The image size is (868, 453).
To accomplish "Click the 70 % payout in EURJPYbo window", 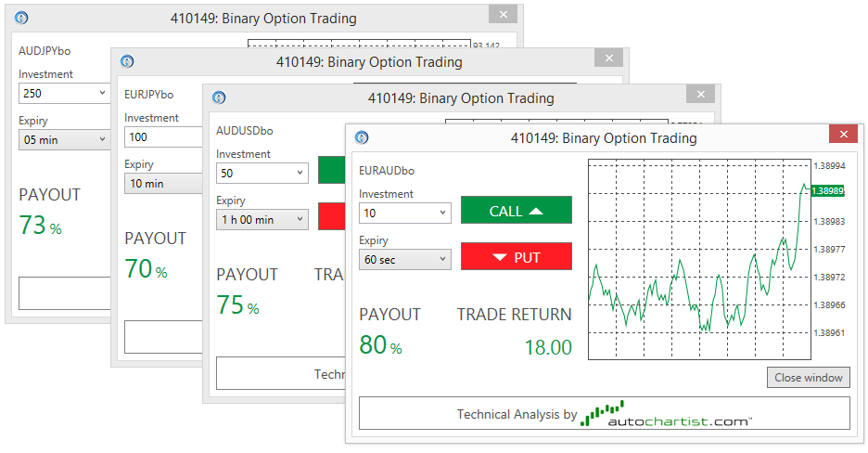I will [x=146, y=269].
